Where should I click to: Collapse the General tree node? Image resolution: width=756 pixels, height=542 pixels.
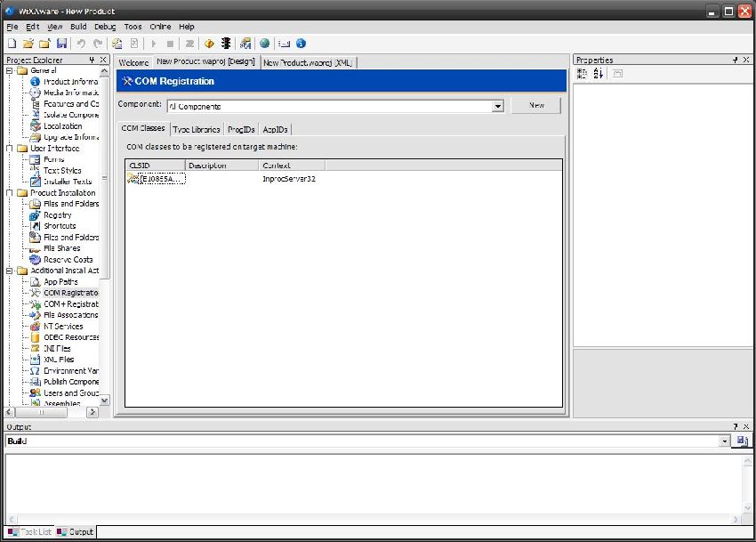(x=9, y=70)
